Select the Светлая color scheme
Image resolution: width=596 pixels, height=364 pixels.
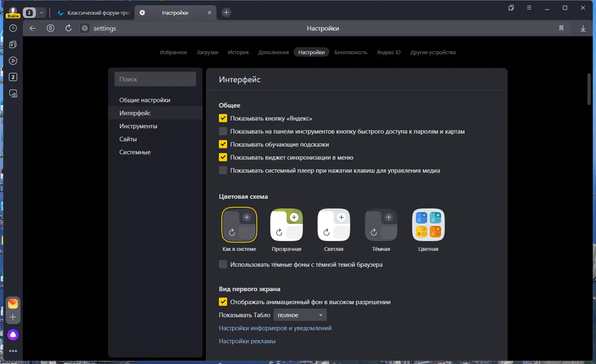[x=334, y=225]
